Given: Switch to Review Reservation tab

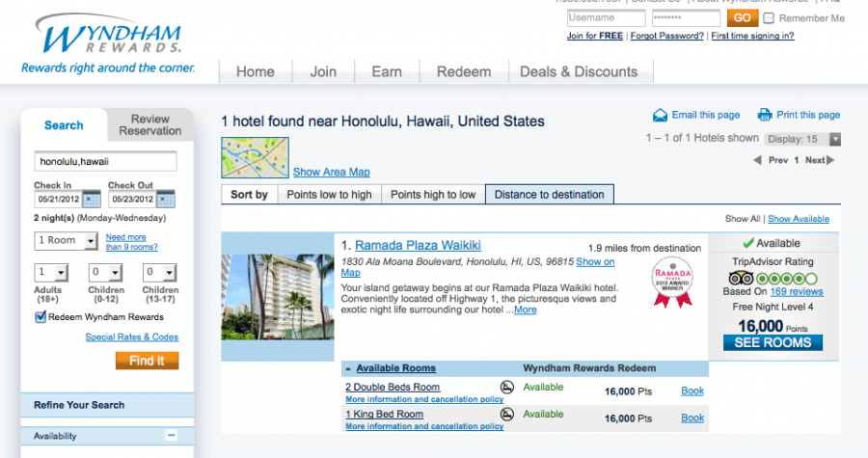Looking at the screenshot, I should point(150,125).
